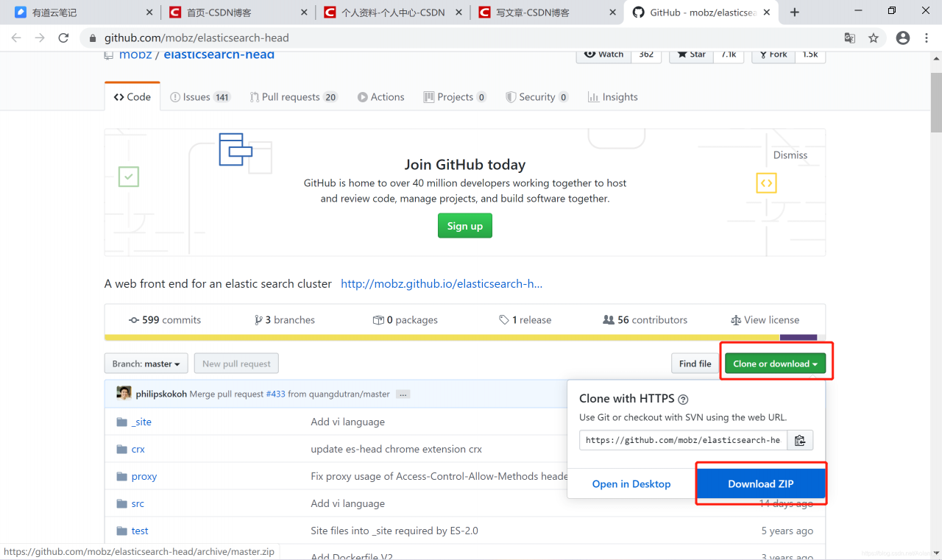View the 56 contributors list

645,320
